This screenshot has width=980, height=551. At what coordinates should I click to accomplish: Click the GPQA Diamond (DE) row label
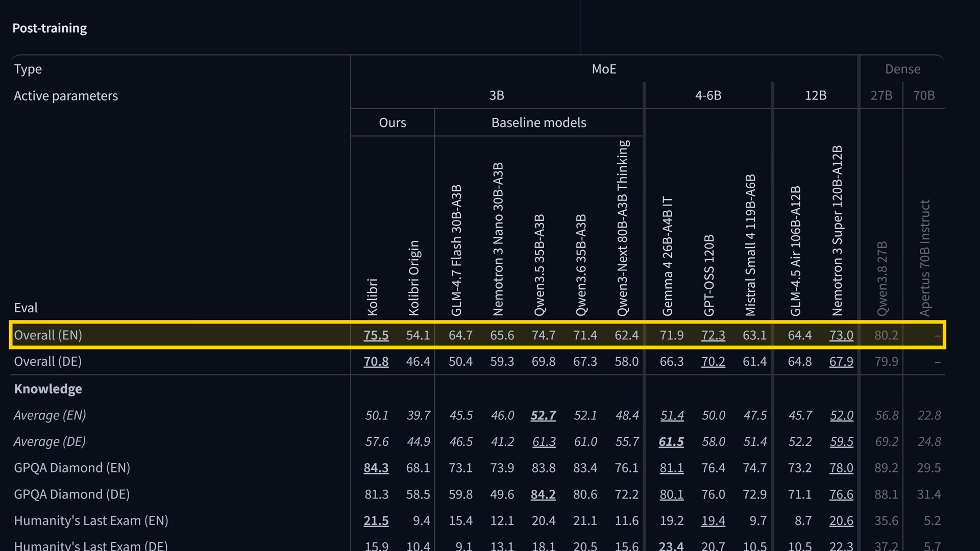click(72, 494)
